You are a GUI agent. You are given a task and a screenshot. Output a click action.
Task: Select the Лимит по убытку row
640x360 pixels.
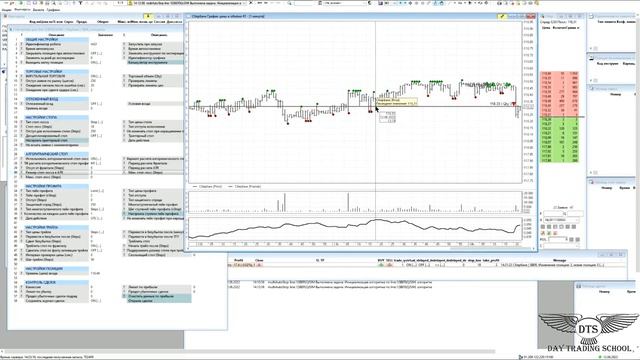[56, 291]
